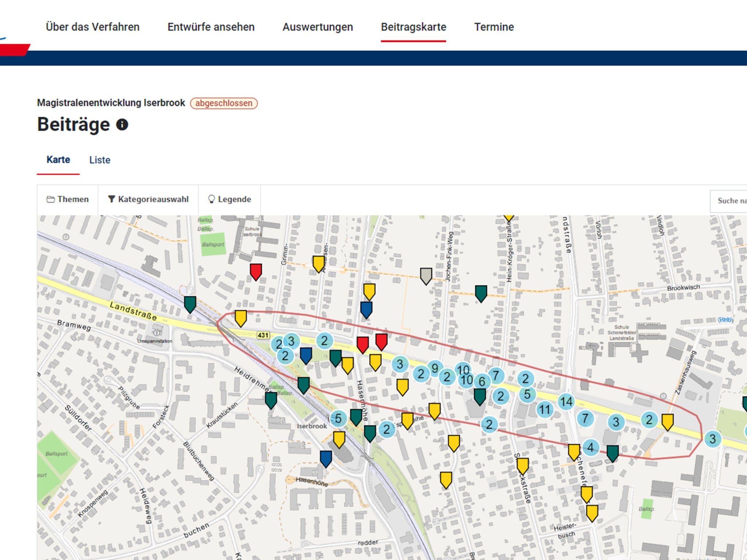Click the green marker by Heidrehmen Ballsp.
747x560 pixels.
point(271,400)
